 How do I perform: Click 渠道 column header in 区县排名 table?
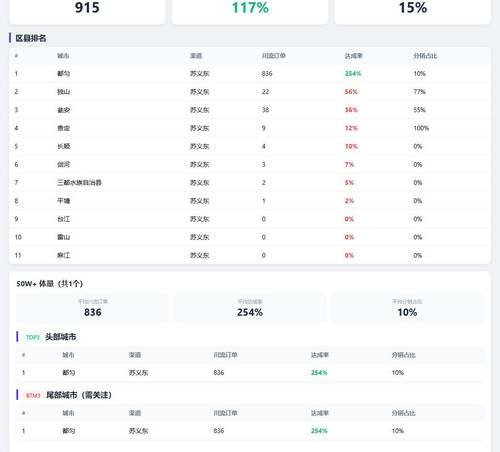[x=196, y=56]
